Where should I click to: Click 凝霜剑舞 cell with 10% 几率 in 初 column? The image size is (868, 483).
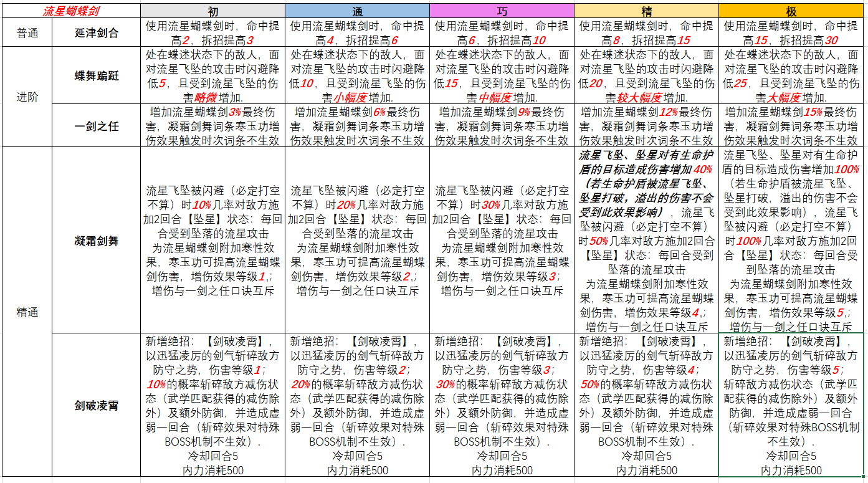pyautogui.click(x=212, y=240)
